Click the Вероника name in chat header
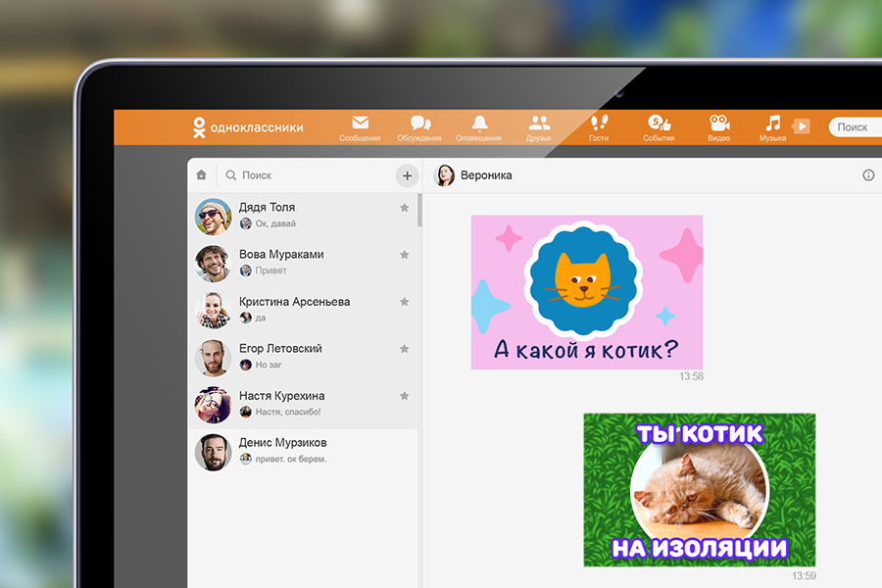Image resolution: width=882 pixels, height=588 pixels. 486,175
